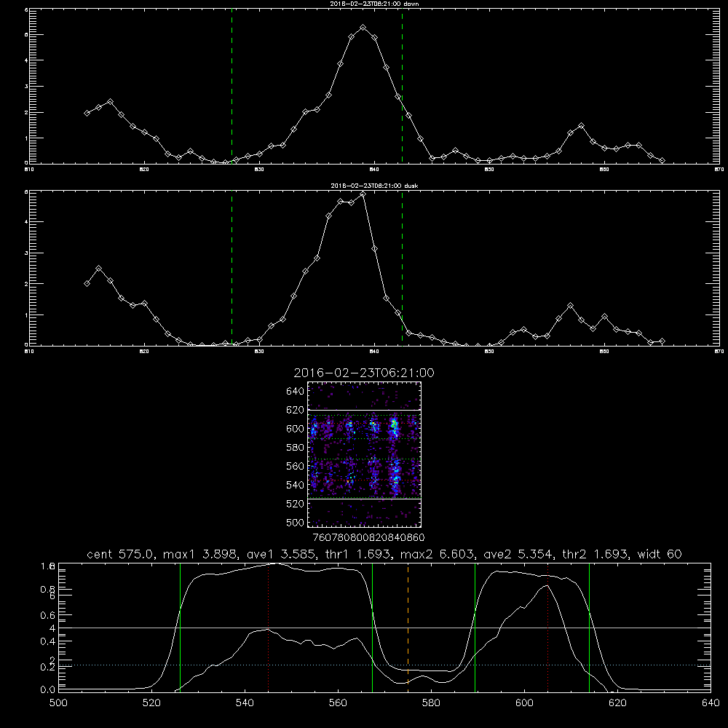Click heatmap y-axis label 580

(x=296, y=448)
